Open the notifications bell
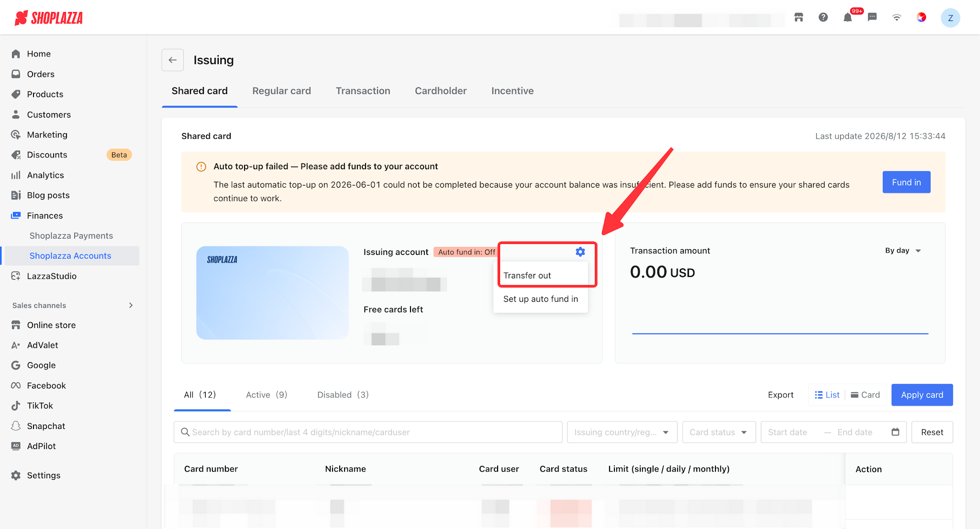The width and height of the screenshot is (980, 529). pyautogui.click(x=847, y=18)
